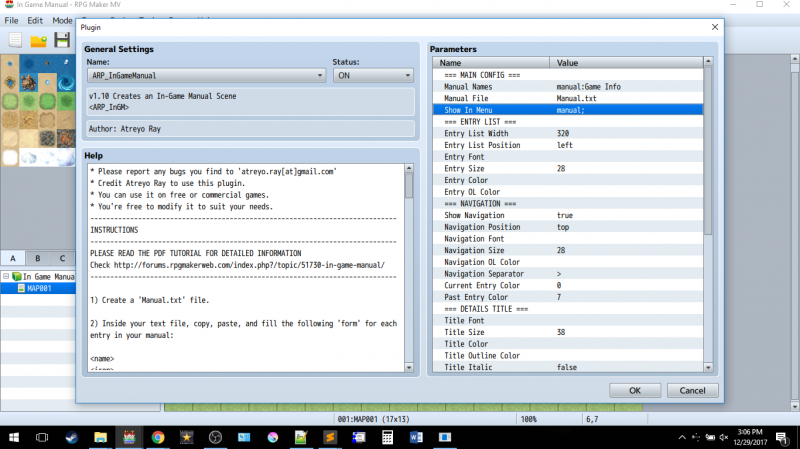Open Steam from the taskbar
The image size is (800, 449).
click(x=71, y=437)
